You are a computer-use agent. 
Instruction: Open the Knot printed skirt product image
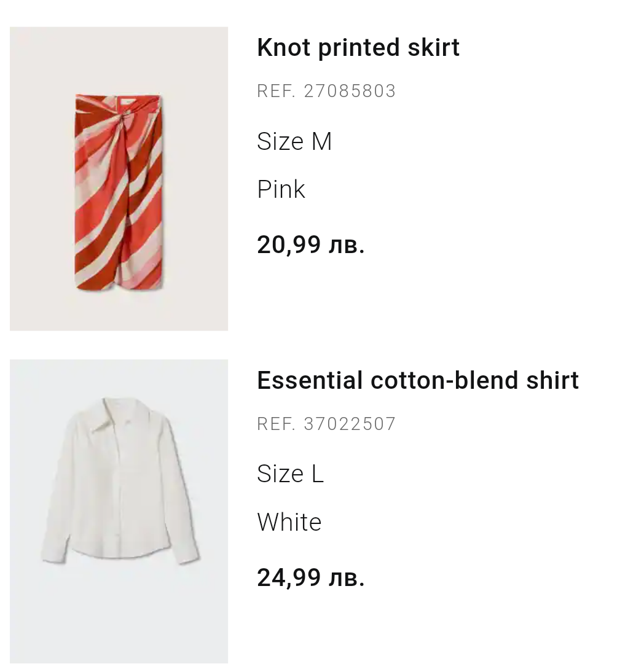point(119,179)
